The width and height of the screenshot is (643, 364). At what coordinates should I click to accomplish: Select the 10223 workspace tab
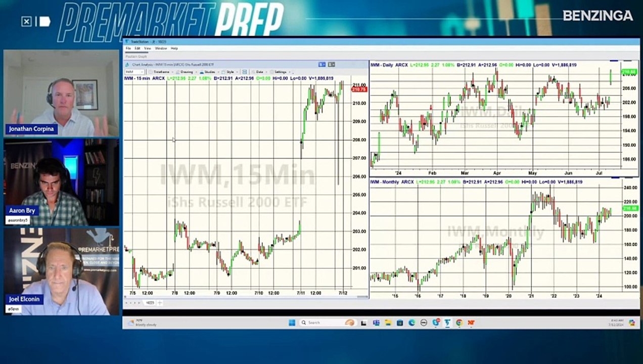pyautogui.click(x=150, y=302)
